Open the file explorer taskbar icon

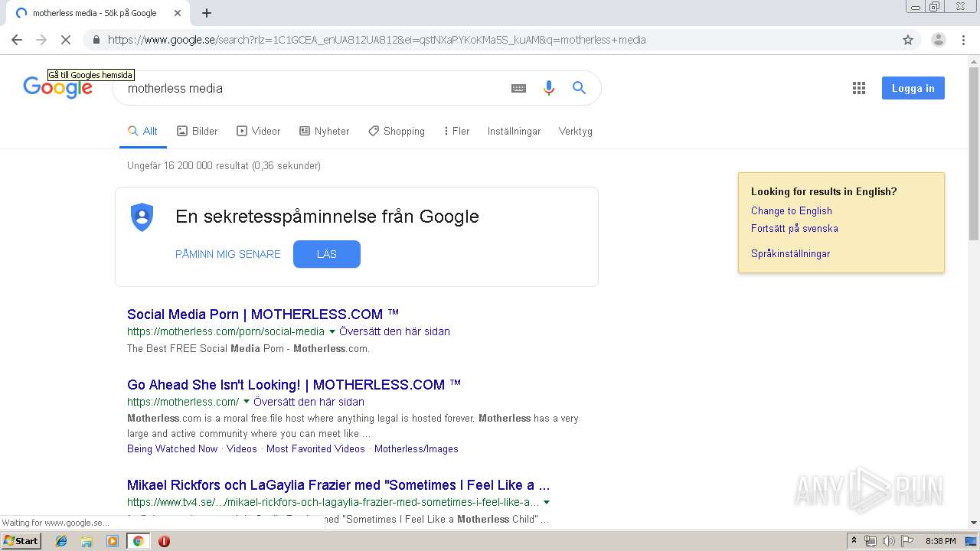87,541
